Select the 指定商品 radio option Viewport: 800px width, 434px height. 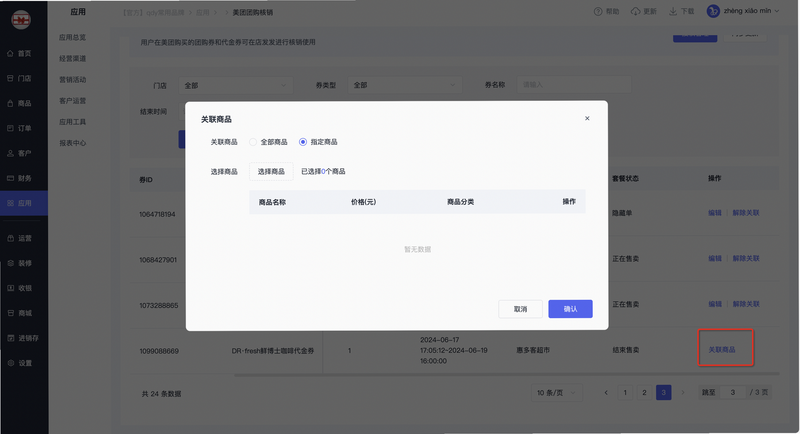[x=303, y=142]
